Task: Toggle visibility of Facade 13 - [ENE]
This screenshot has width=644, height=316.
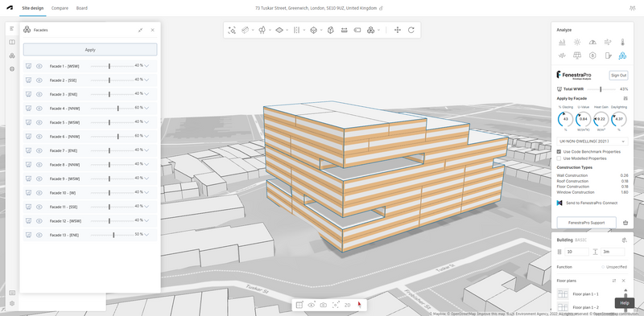Action: (39, 235)
